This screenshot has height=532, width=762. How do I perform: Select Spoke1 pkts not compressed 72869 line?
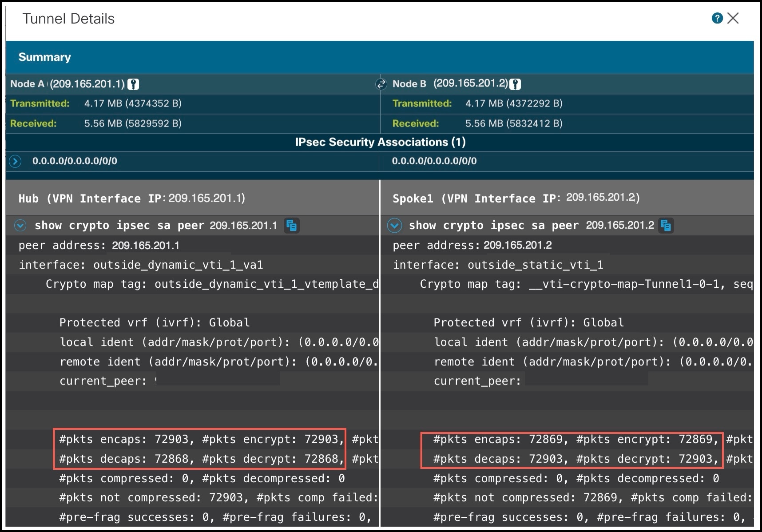pyautogui.click(x=593, y=498)
